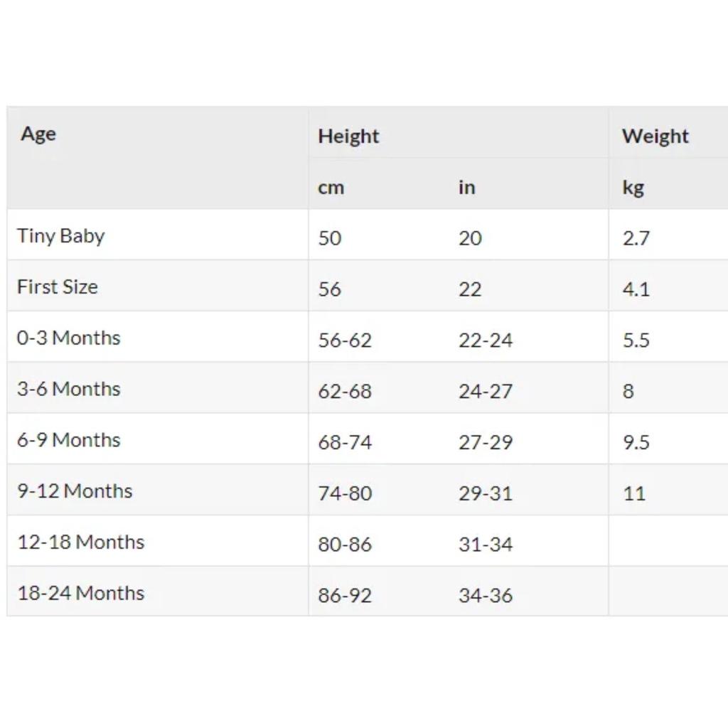Select the 0-3 Months row label
The image size is (728, 728).
point(69,338)
